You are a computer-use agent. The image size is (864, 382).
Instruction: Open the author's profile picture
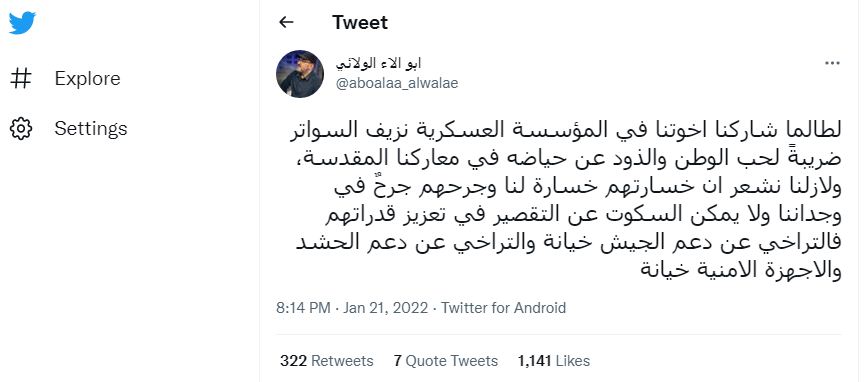[300, 74]
